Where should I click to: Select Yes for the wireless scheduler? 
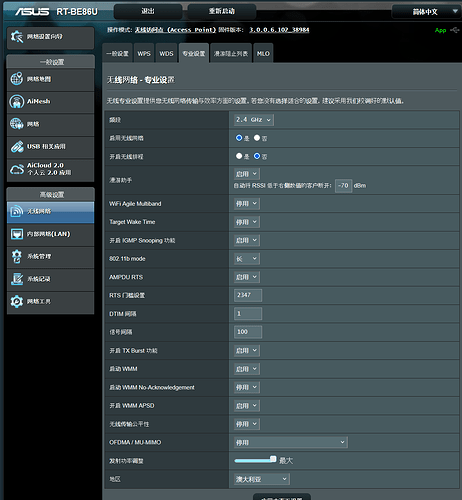[239, 156]
